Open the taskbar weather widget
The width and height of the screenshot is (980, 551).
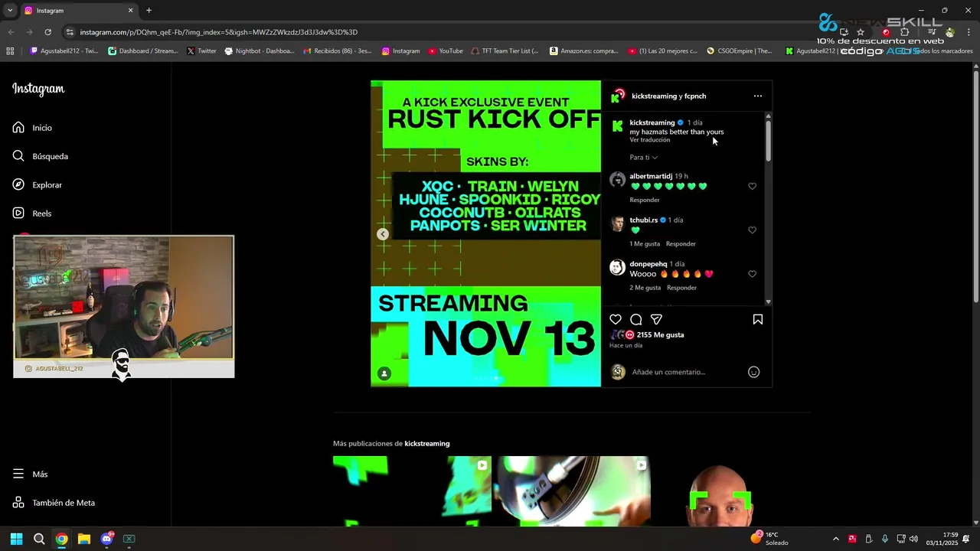pos(769,539)
